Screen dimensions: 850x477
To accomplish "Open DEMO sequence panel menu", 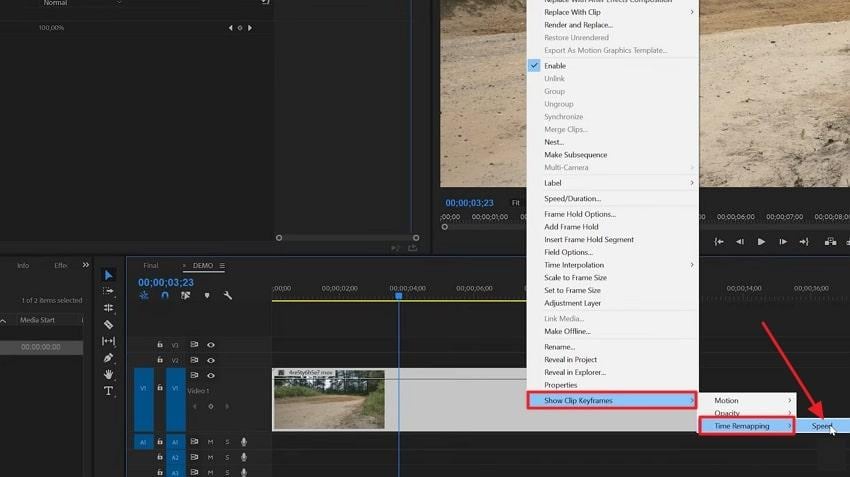I will [222, 266].
